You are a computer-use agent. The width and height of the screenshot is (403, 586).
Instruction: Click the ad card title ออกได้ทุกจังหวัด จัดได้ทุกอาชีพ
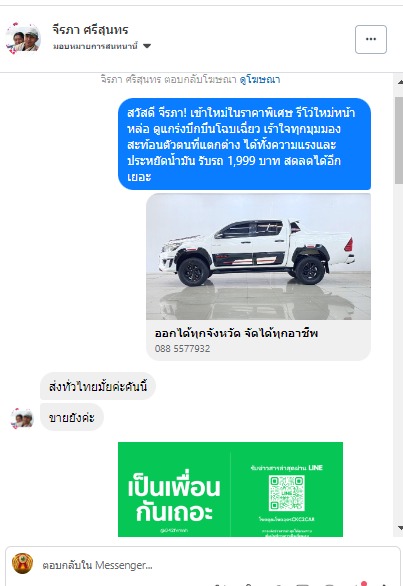tap(236, 333)
